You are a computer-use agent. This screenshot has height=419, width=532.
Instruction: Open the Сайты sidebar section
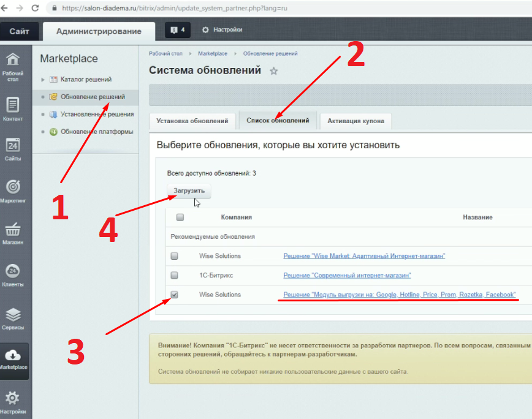(13, 149)
